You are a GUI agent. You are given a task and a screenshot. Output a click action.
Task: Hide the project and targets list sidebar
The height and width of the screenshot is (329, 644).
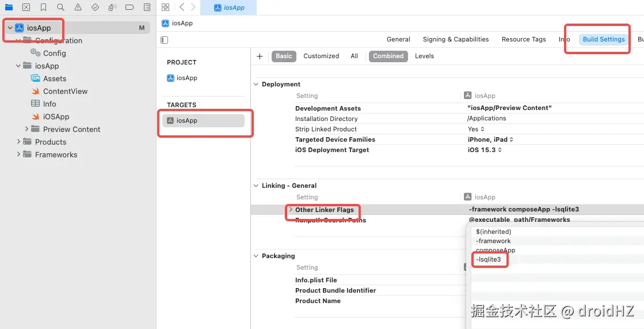[x=165, y=40]
